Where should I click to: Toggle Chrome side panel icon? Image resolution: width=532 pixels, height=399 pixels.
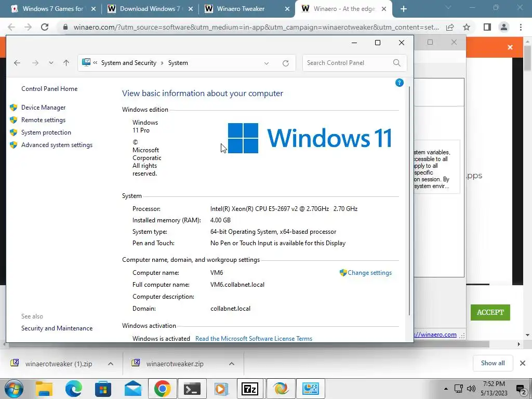click(487, 27)
